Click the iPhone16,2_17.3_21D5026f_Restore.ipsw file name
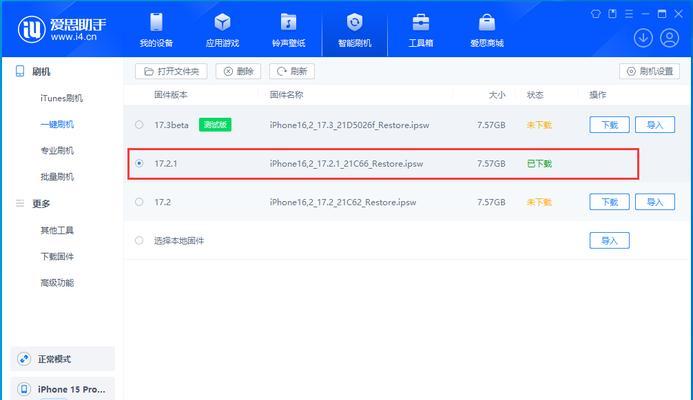This screenshot has height=400, width=693. click(350, 125)
